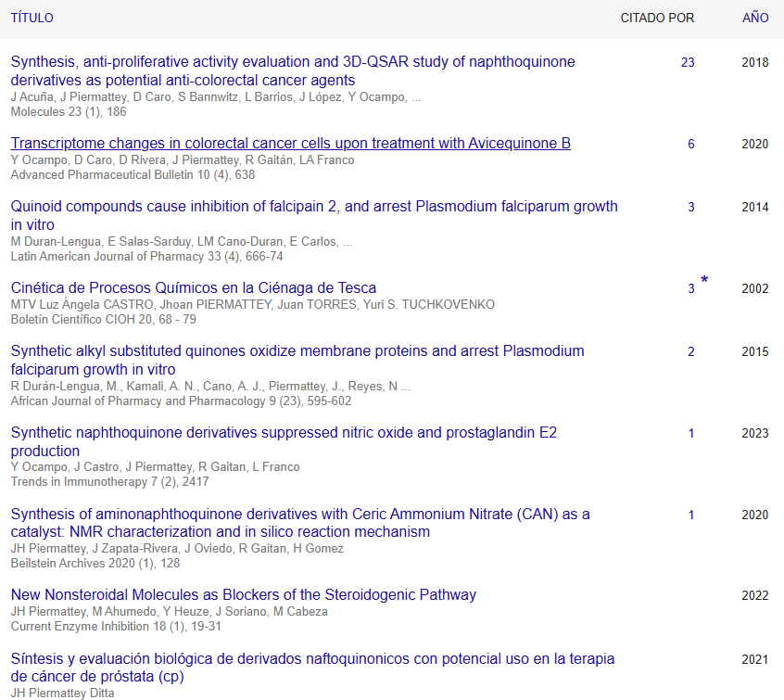Click the year 2023 of prostaglandin E2 row

pyautogui.click(x=755, y=433)
